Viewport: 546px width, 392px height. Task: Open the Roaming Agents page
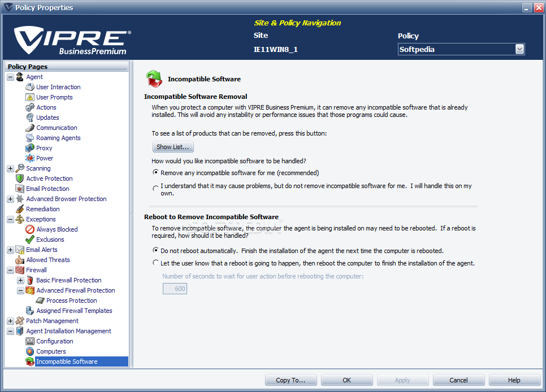[x=58, y=138]
